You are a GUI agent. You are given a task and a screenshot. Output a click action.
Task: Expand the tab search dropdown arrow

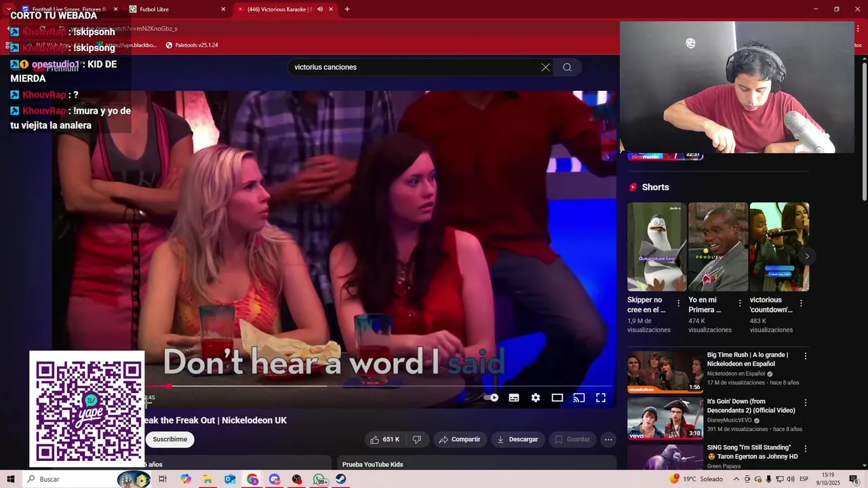[9, 9]
